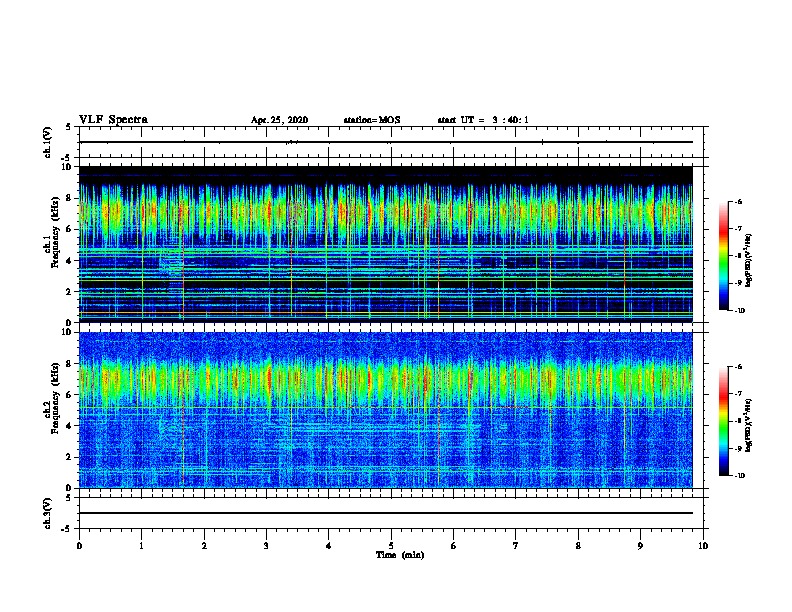Image resolution: width=792 pixels, height=612 pixels.
Task: Click the "ch.3(V)" axis label
Action: click(x=48, y=513)
